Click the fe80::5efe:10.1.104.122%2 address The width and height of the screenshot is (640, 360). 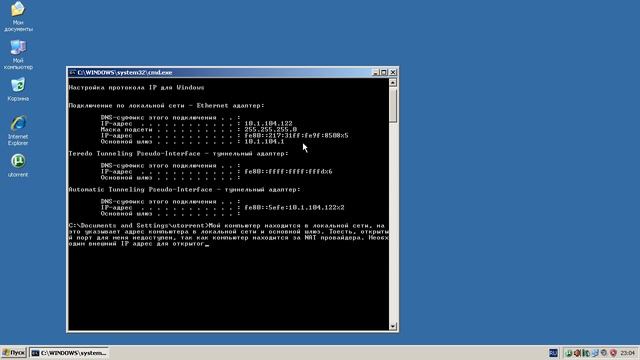294,207
